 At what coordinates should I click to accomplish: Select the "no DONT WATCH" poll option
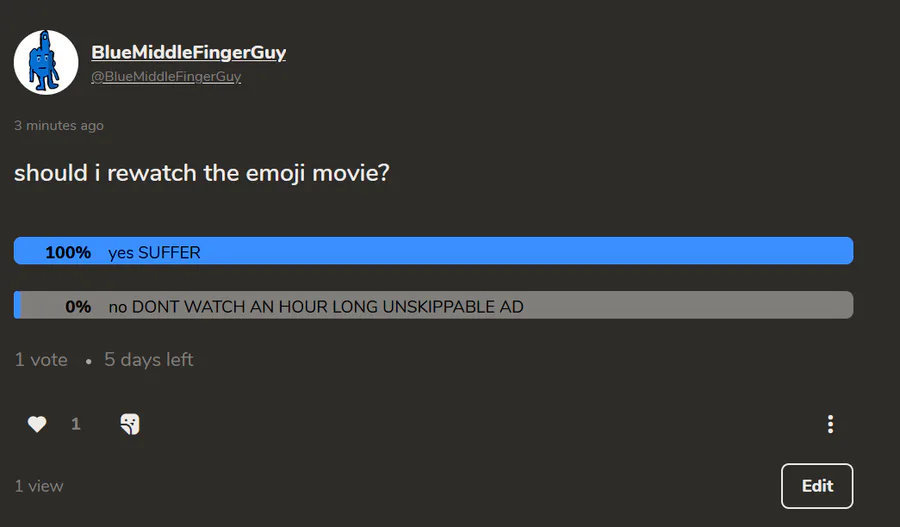point(315,306)
